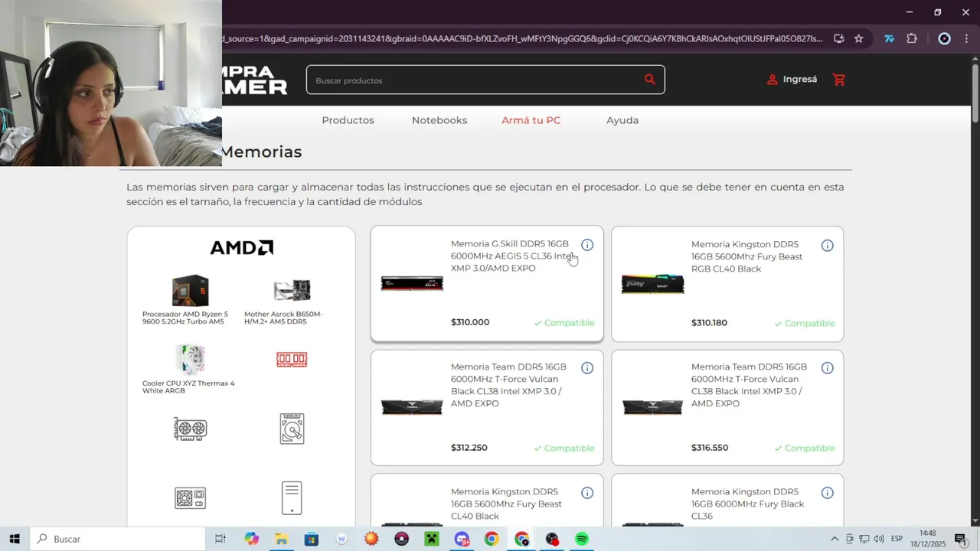The width and height of the screenshot is (980, 551).
Task: Open the Chrome extensions puzzle icon
Action: tap(912, 38)
